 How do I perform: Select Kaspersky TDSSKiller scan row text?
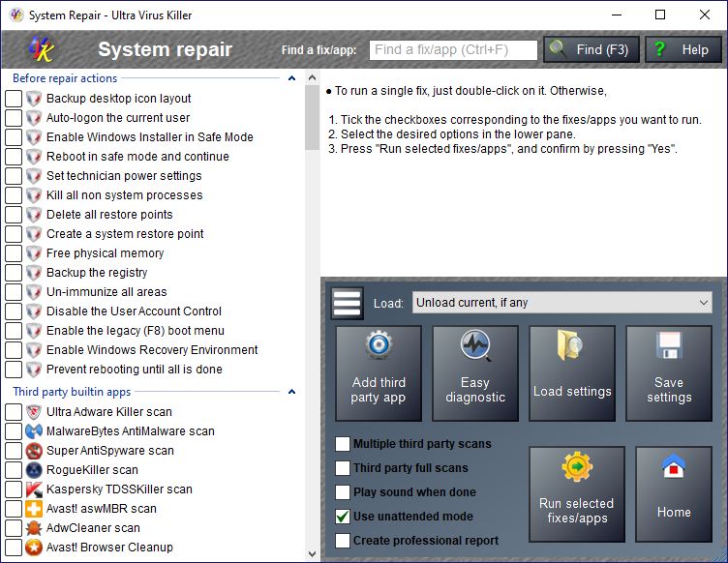pyautogui.click(x=119, y=489)
